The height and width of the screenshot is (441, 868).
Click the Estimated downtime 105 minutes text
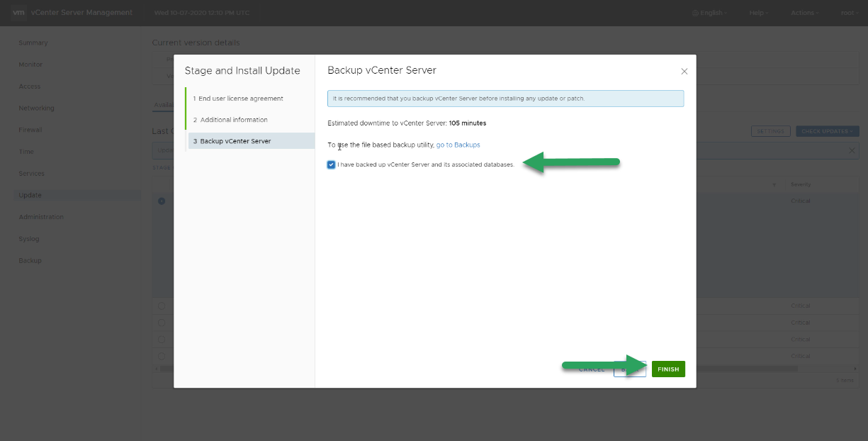pyautogui.click(x=407, y=123)
